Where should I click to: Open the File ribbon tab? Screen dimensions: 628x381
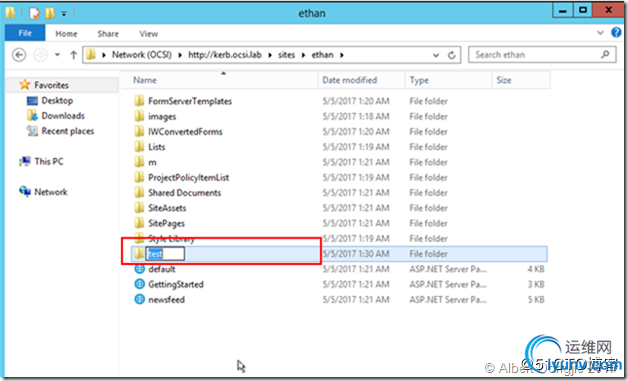pyautogui.click(x=25, y=33)
